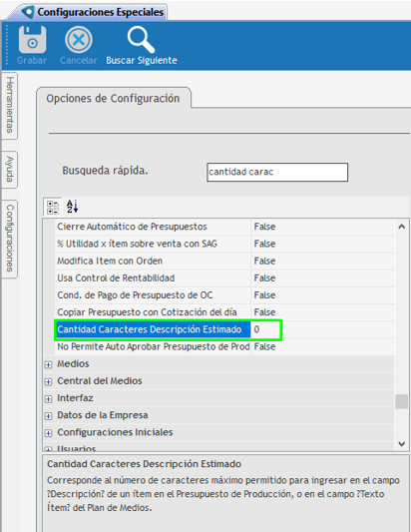Click the Interfaz category label
The height and width of the screenshot is (532, 411).
click(x=75, y=398)
